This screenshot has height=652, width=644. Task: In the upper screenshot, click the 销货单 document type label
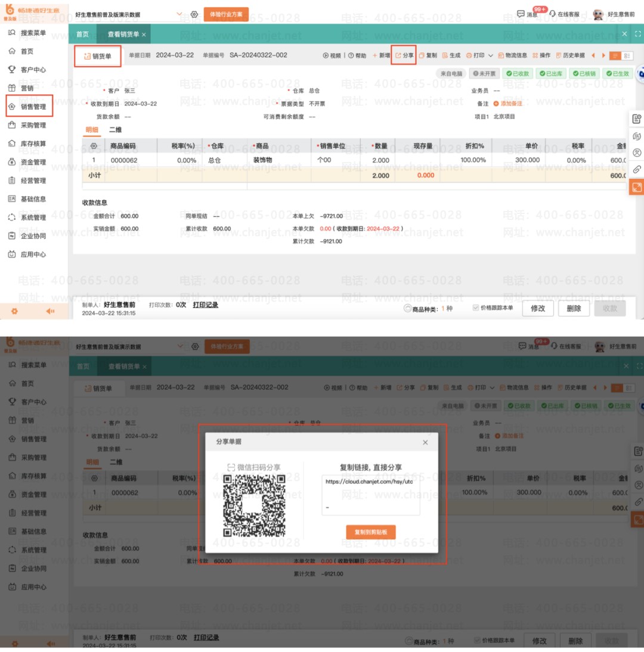[98, 56]
